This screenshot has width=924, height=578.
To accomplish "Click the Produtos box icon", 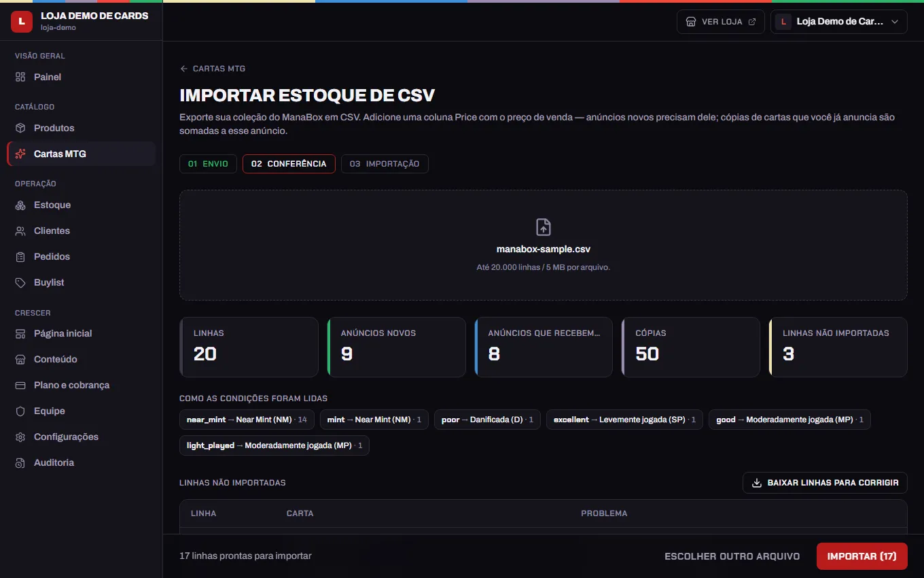I will tap(20, 128).
